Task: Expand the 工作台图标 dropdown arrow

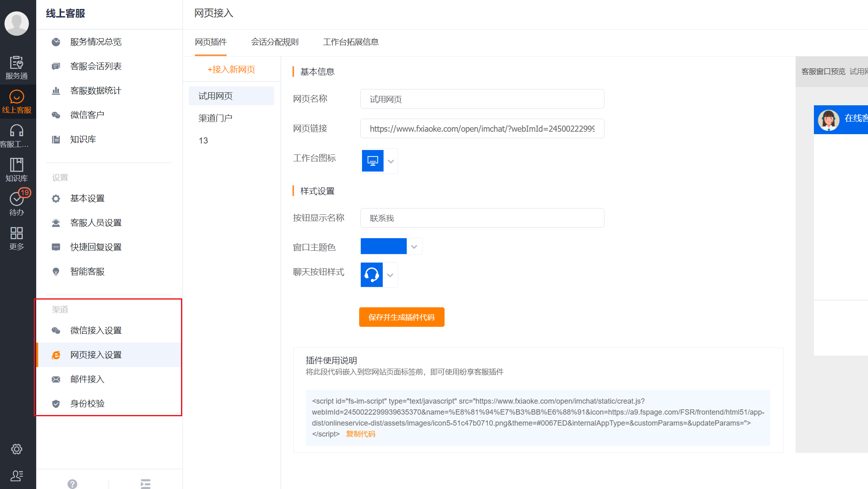Action: pos(391,161)
